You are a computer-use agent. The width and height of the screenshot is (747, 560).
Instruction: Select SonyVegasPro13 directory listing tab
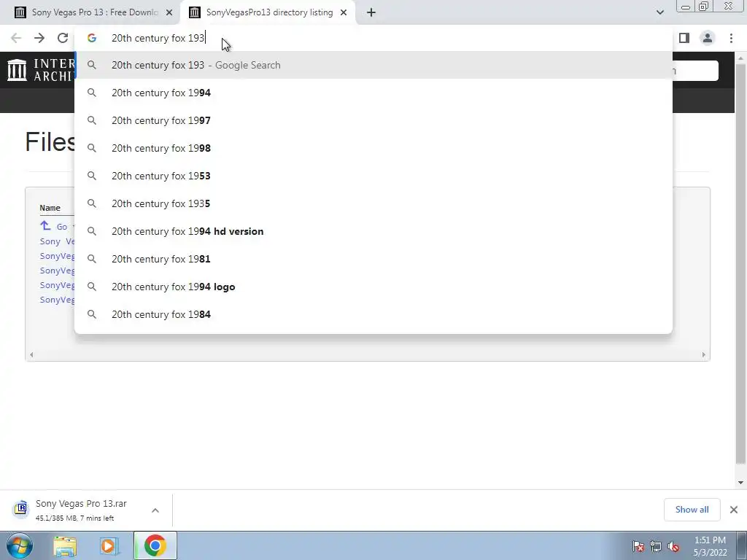pyautogui.click(x=267, y=13)
